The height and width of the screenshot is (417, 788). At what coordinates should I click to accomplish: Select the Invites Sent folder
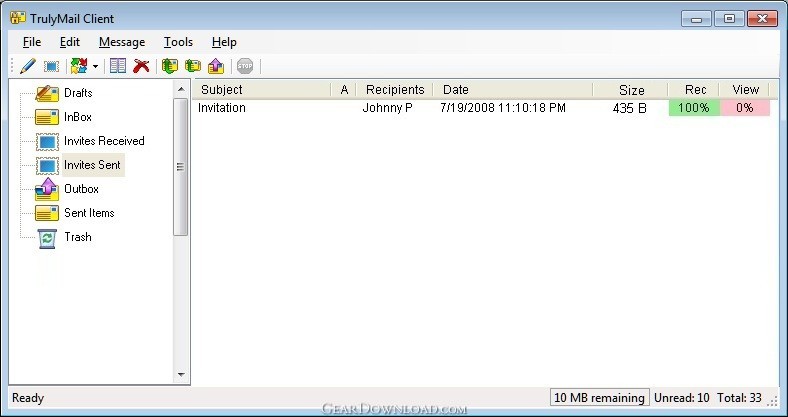(x=92, y=165)
